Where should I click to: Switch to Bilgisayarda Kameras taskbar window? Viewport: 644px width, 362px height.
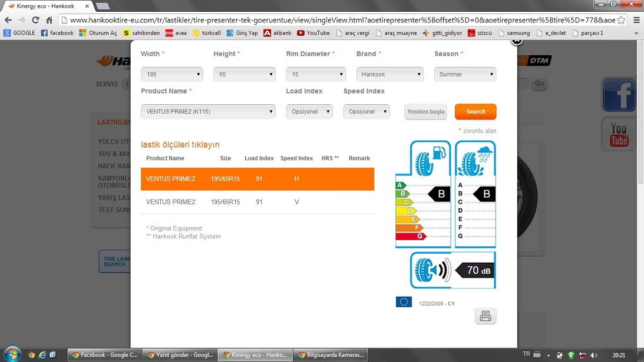[x=331, y=355]
